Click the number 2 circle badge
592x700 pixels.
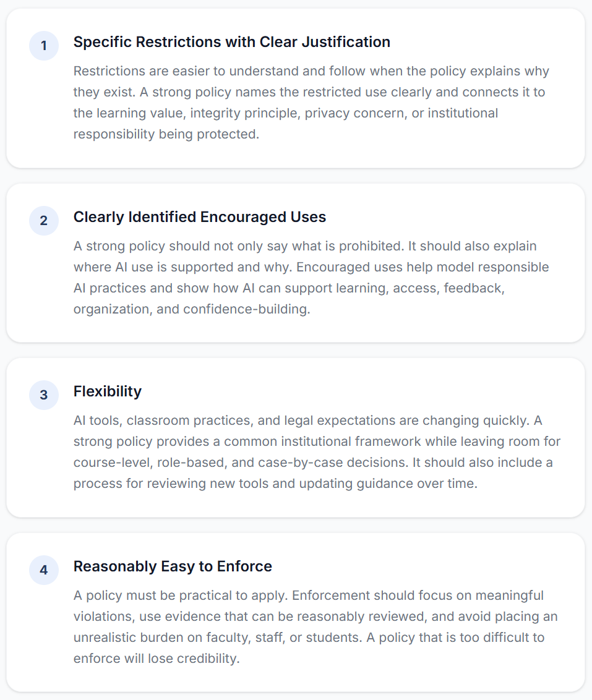(44, 221)
